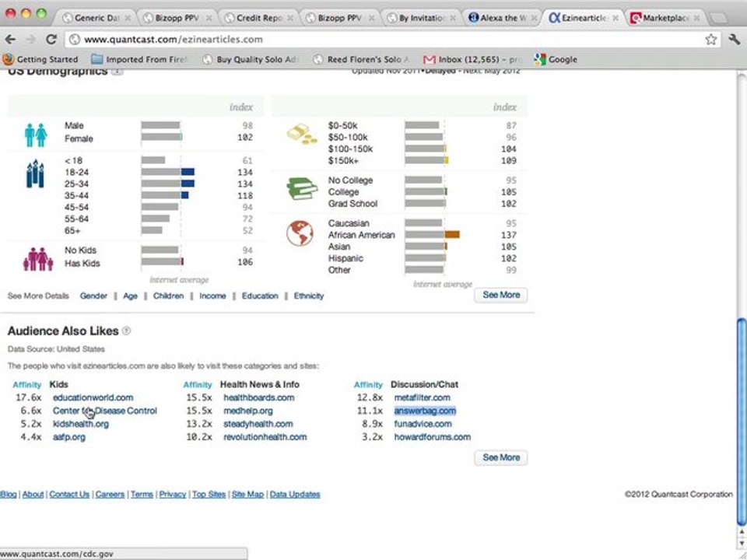This screenshot has width=747, height=560.
Task: Click the gender male/female demographic icon
Action: click(x=36, y=135)
